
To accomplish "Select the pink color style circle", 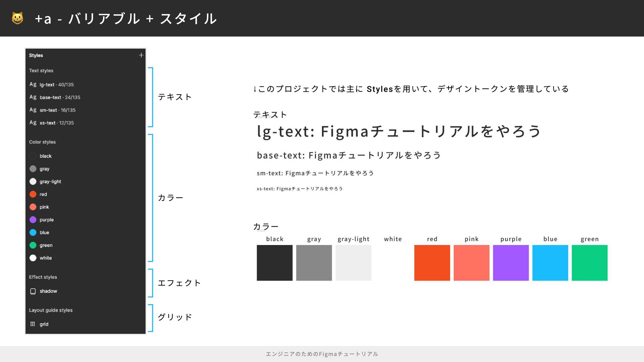I will [x=33, y=207].
